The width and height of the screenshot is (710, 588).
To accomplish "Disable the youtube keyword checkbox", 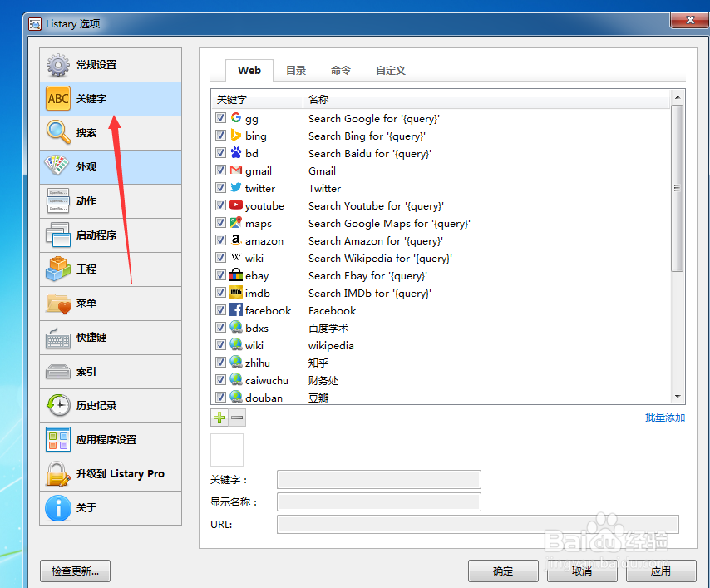I will (x=220, y=205).
